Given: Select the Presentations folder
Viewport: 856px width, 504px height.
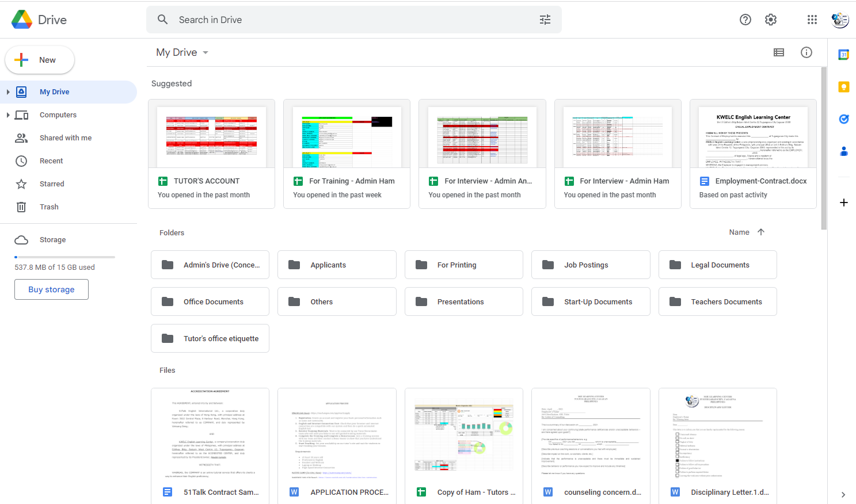Looking at the screenshot, I should click(464, 301).
